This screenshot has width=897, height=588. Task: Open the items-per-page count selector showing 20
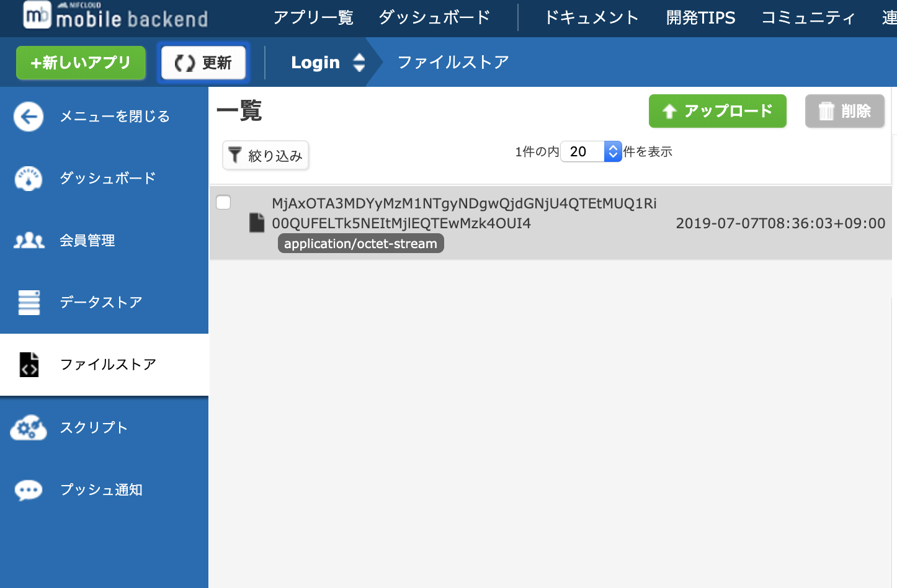582,151
